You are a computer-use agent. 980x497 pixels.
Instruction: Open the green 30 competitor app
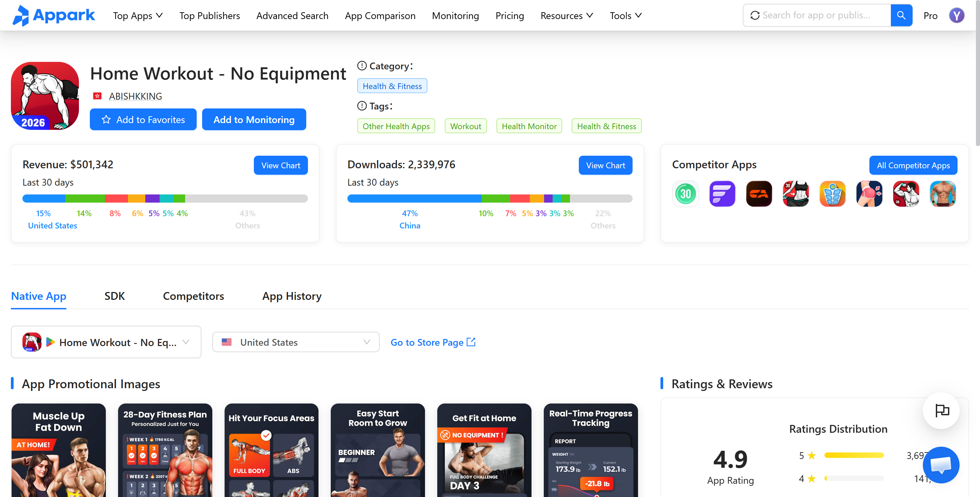point(686,194)
